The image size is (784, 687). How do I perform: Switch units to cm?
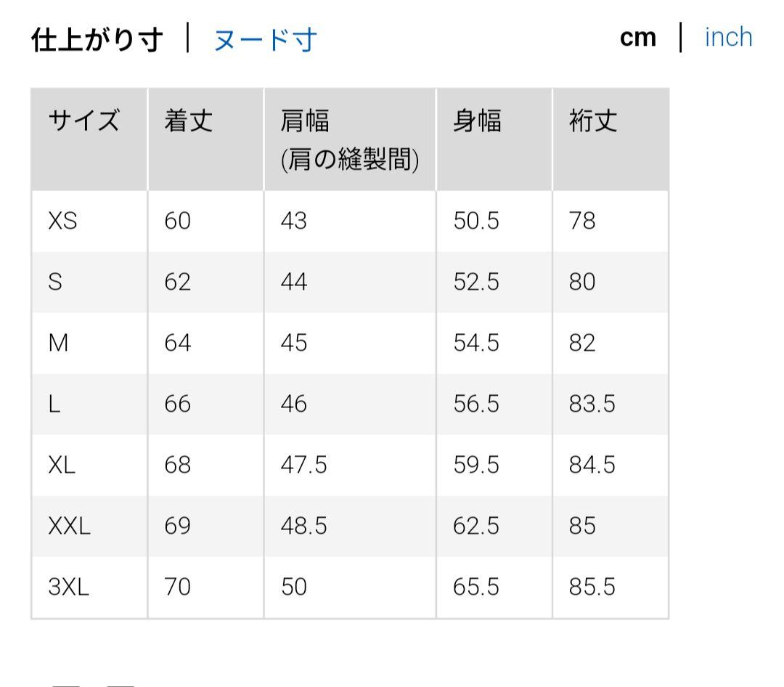pos(638,37)
